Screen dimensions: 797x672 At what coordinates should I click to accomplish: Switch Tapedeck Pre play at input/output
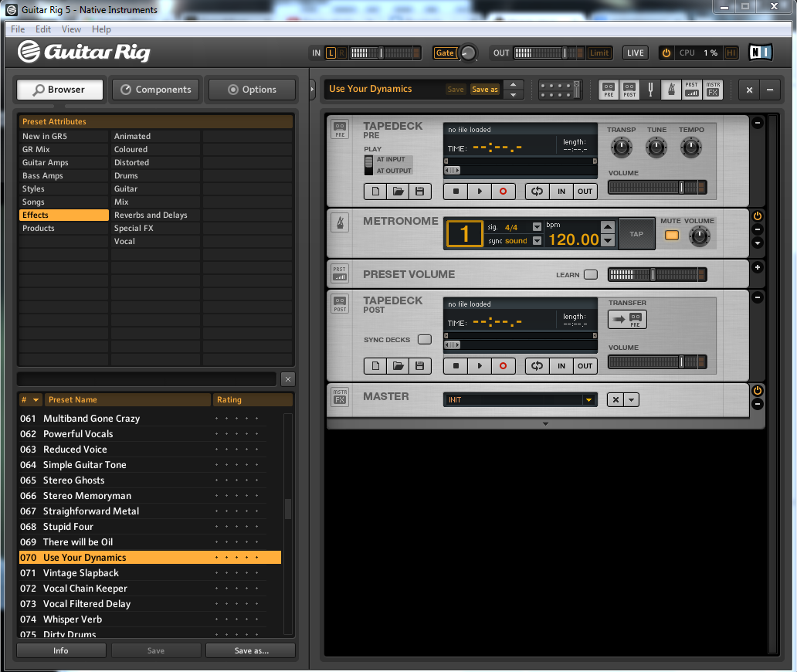368,165
